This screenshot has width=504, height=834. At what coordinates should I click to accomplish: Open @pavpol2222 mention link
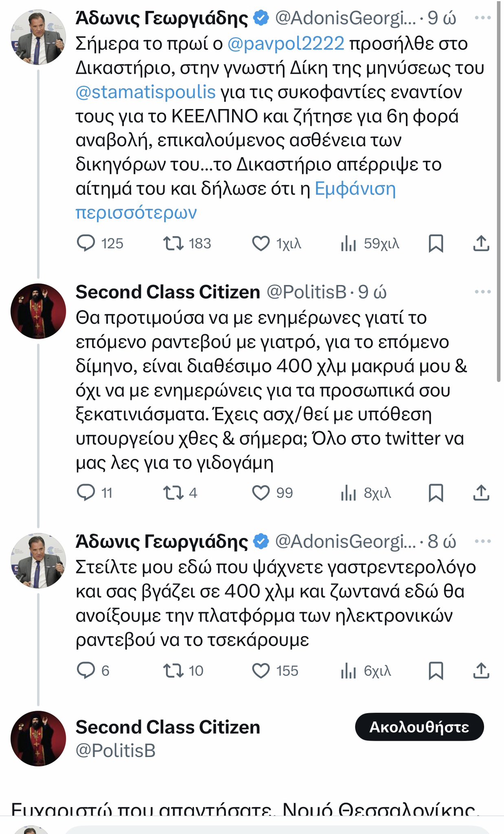(x=286, y=44)
